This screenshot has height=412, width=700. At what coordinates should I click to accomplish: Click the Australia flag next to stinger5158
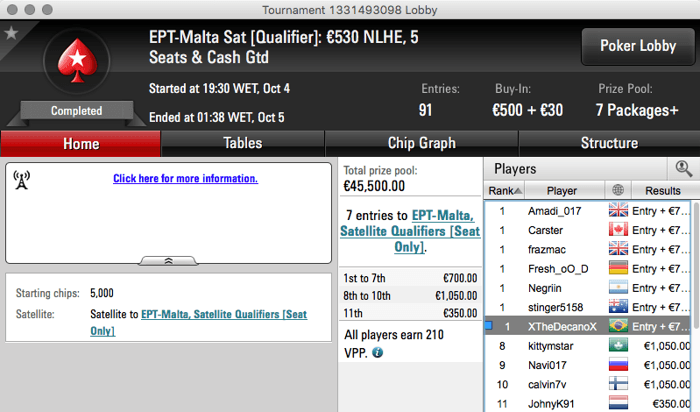(x=618, y=307)
